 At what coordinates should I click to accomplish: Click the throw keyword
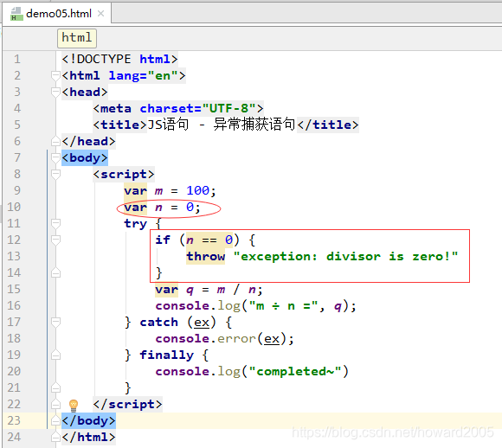(x=206, y=256)
